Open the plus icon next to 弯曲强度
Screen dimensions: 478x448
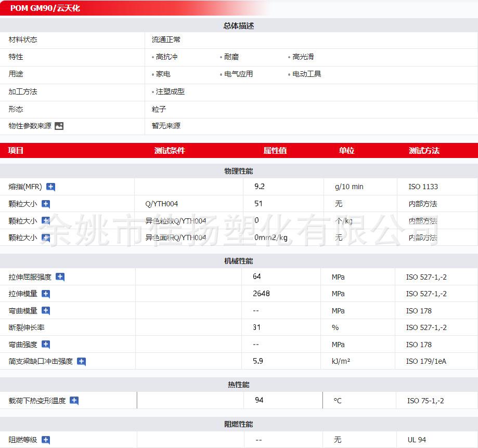(46, 345)
